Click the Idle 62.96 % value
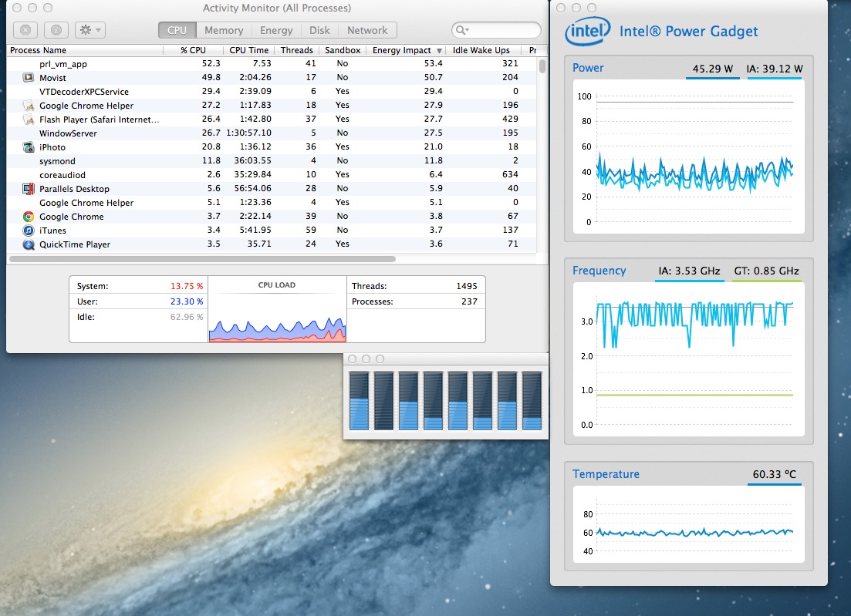 coord(187,317)
